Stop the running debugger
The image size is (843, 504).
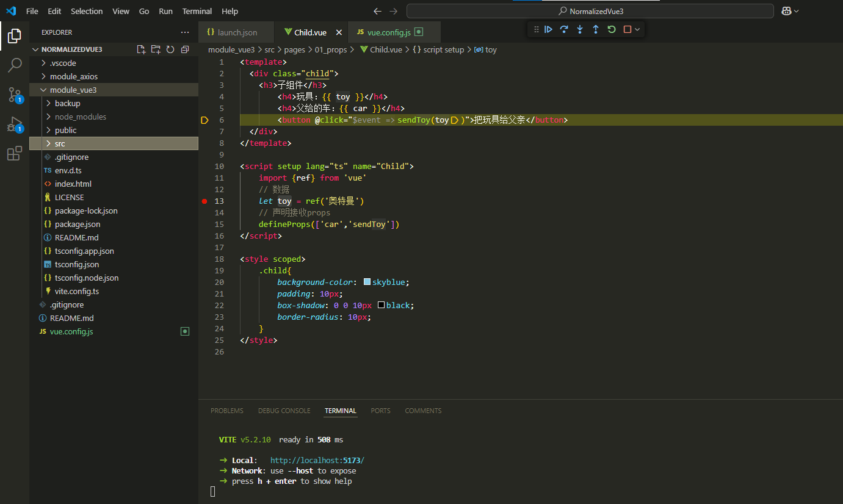(628, 29)
